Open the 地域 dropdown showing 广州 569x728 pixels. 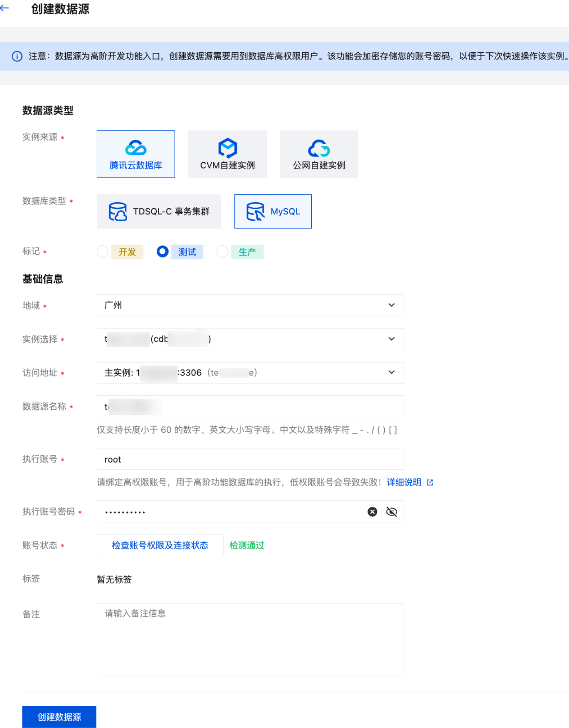[250, 305]
